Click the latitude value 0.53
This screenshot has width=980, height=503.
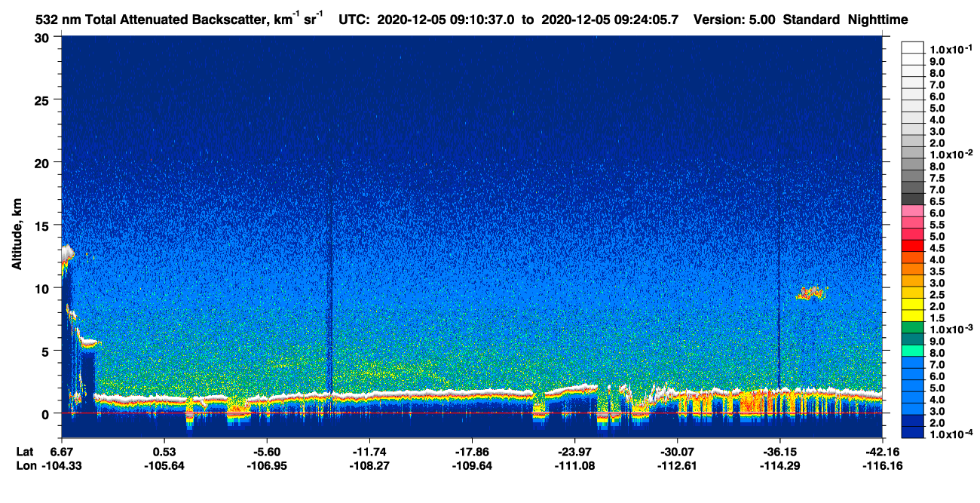[164, 451]
